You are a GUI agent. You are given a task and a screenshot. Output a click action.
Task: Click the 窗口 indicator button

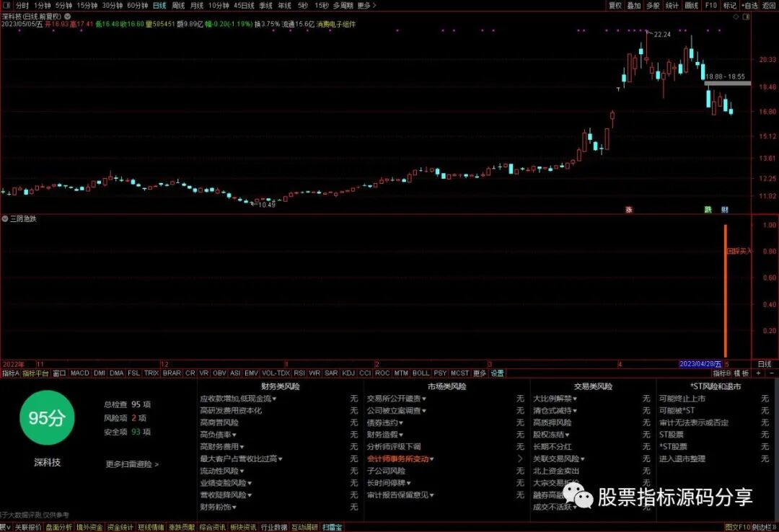tap(60, 373)
